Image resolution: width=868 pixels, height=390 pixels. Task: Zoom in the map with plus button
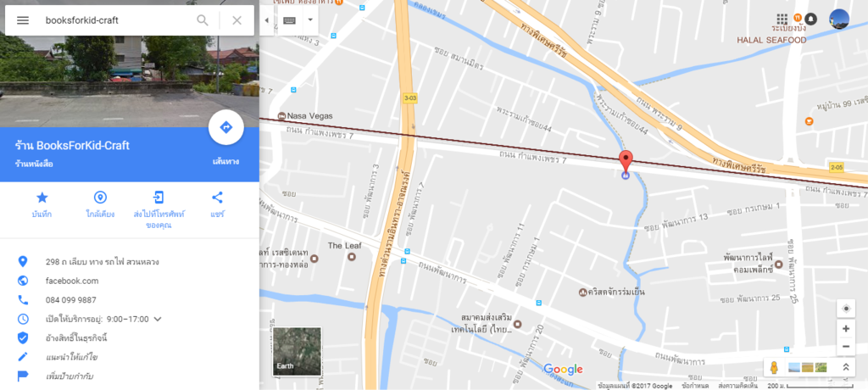coord(845,328)
